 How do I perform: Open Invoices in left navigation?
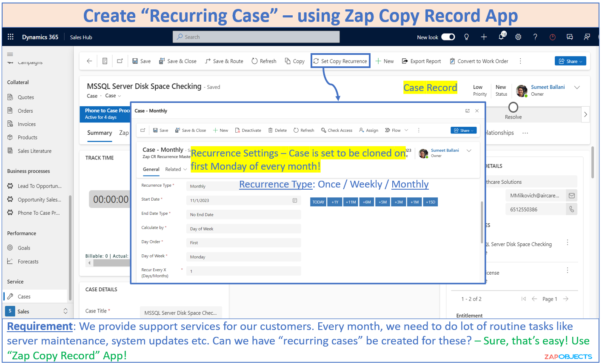point(27,124)
